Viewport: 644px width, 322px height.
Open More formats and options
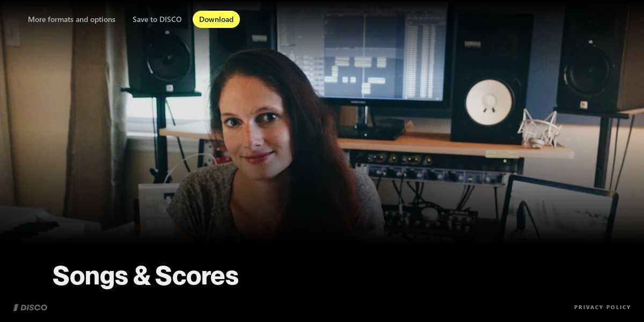(x=71, y=19)
